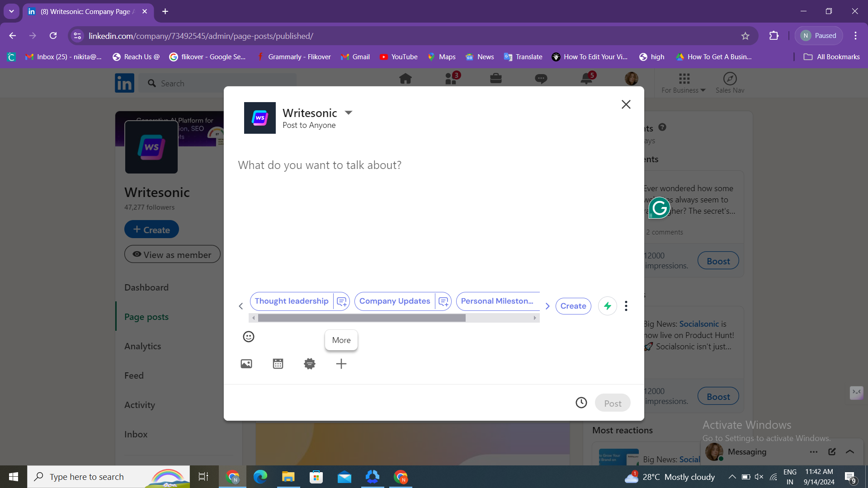Click the disabled Post button
The image size is (868, 488).
click(x=613, y=403)
